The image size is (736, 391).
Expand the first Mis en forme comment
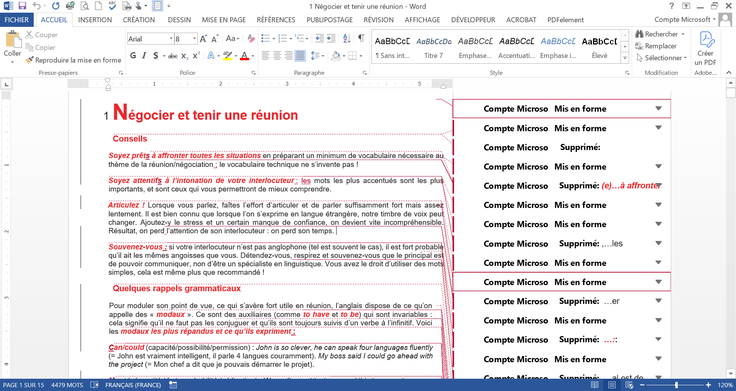(658, 108)
